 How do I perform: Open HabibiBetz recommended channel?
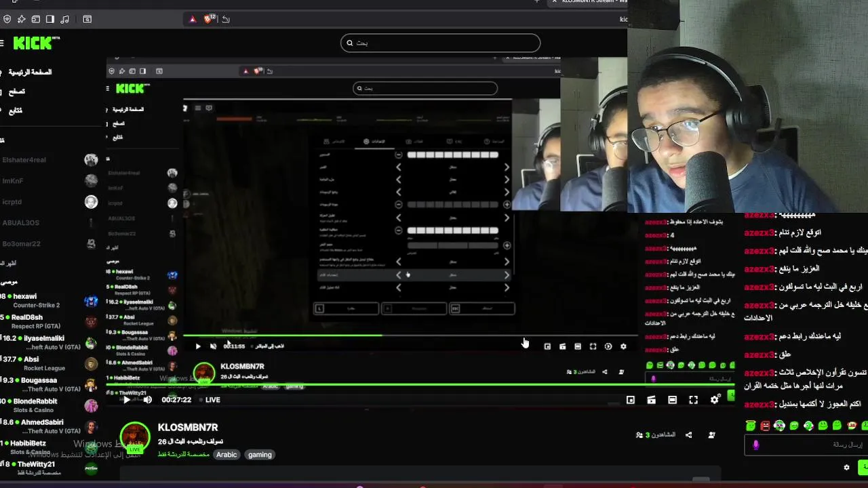(x=49, y=447)
